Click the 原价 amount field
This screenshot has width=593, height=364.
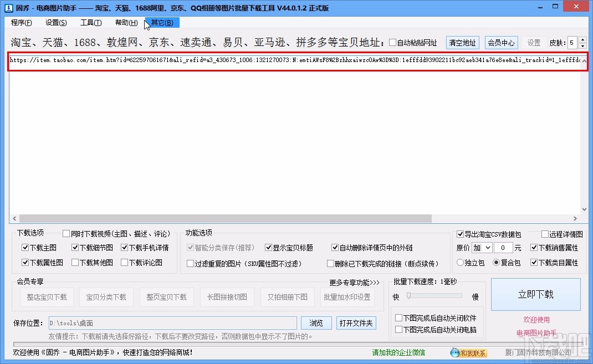503,248
